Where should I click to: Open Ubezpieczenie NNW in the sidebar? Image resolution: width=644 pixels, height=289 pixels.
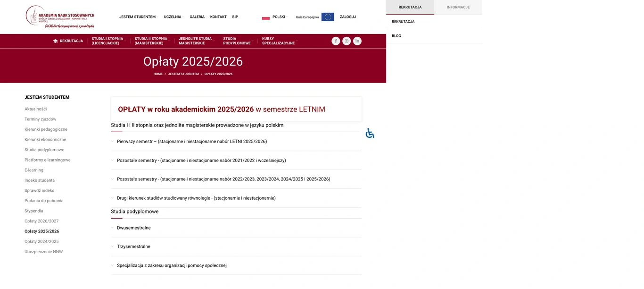(44, 252)
